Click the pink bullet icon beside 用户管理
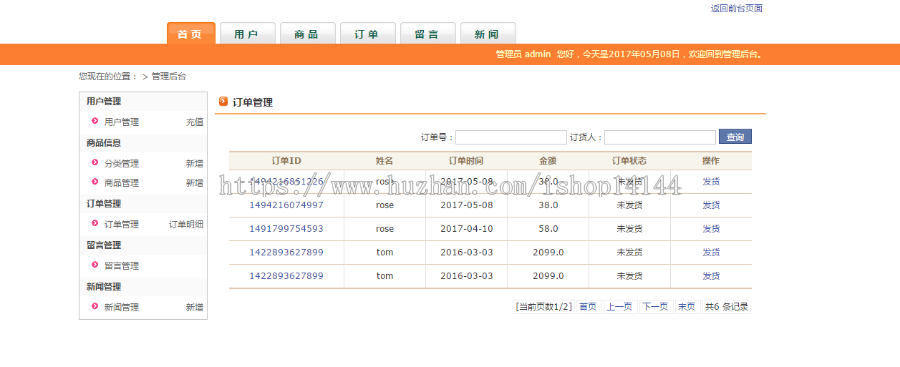This screenshot has height=367, width=900. click(x=95, y=121)
